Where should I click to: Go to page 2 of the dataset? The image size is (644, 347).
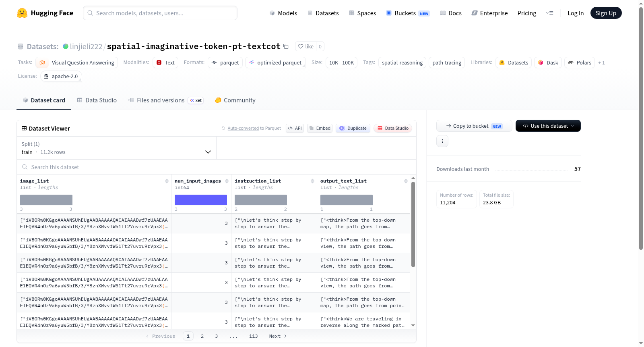point(202,336)
